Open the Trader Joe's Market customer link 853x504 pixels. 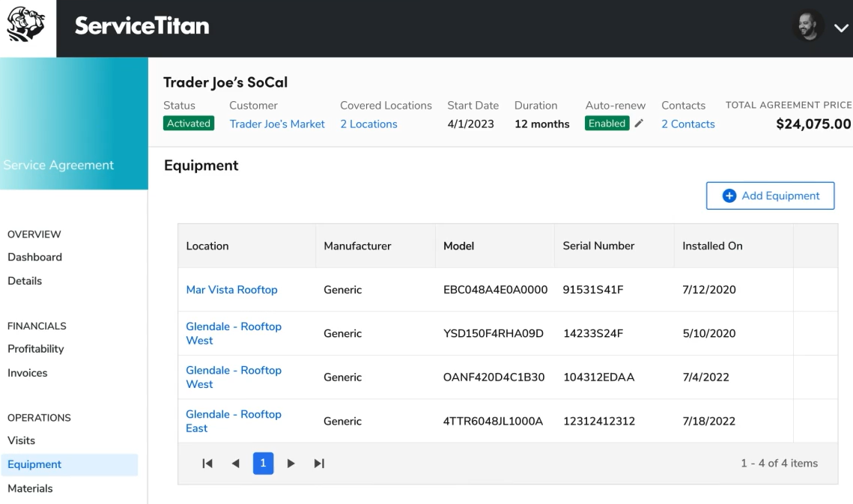pos(277,124)
